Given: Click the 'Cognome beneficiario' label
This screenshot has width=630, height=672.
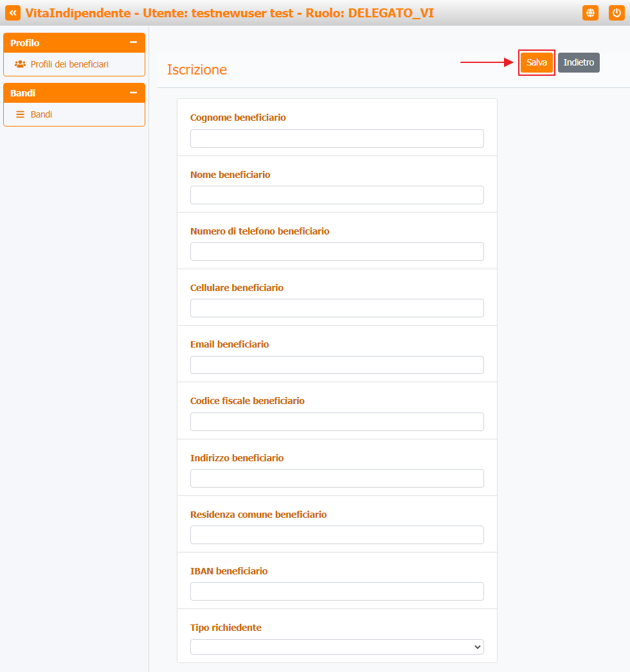Looking at the screenshot, I should (238, 118).
